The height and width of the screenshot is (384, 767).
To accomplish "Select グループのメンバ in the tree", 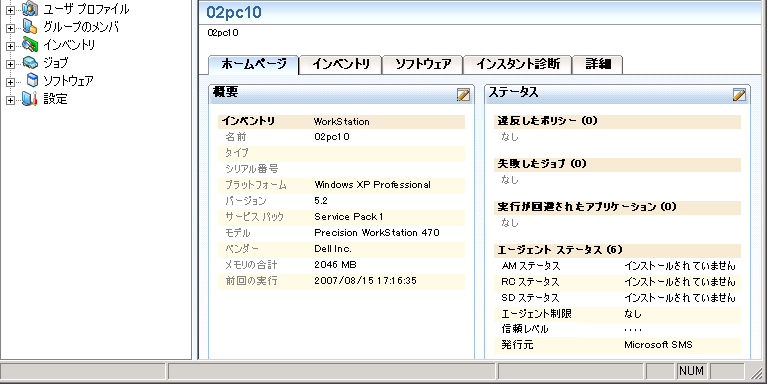I will (x=81, y=27).
